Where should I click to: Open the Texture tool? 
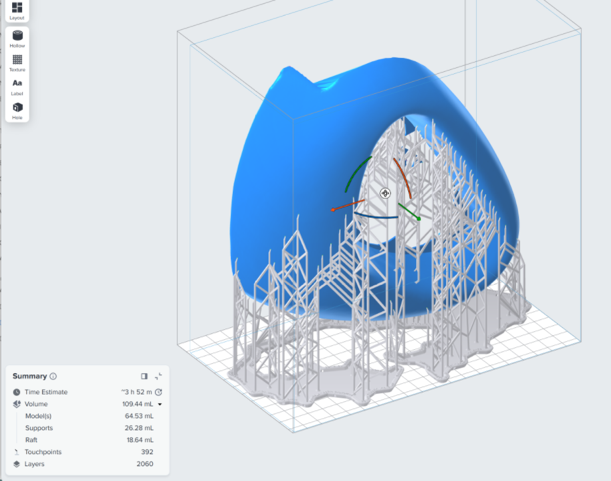coord(17,62)
